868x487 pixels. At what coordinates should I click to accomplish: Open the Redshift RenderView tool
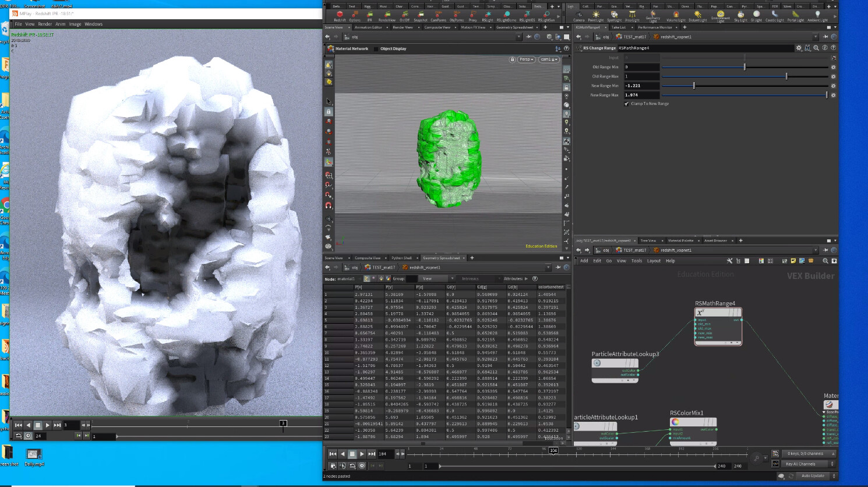click(x=386, y=15)
